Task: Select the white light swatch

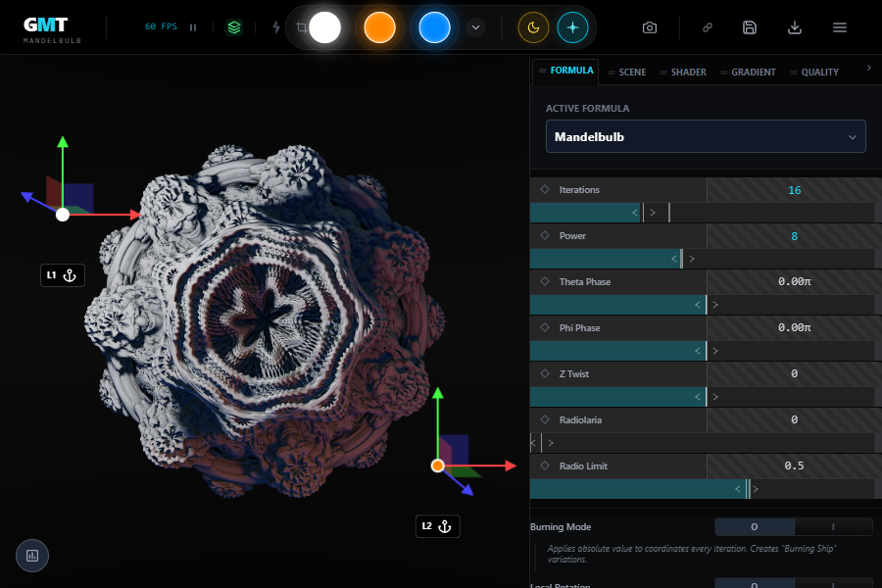Action: coord(325,27)
